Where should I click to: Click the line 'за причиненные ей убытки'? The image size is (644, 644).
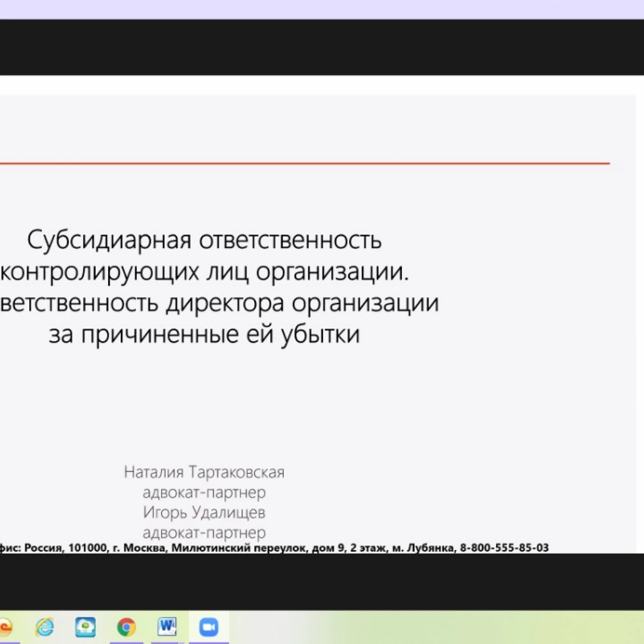[x=204, y=334]
